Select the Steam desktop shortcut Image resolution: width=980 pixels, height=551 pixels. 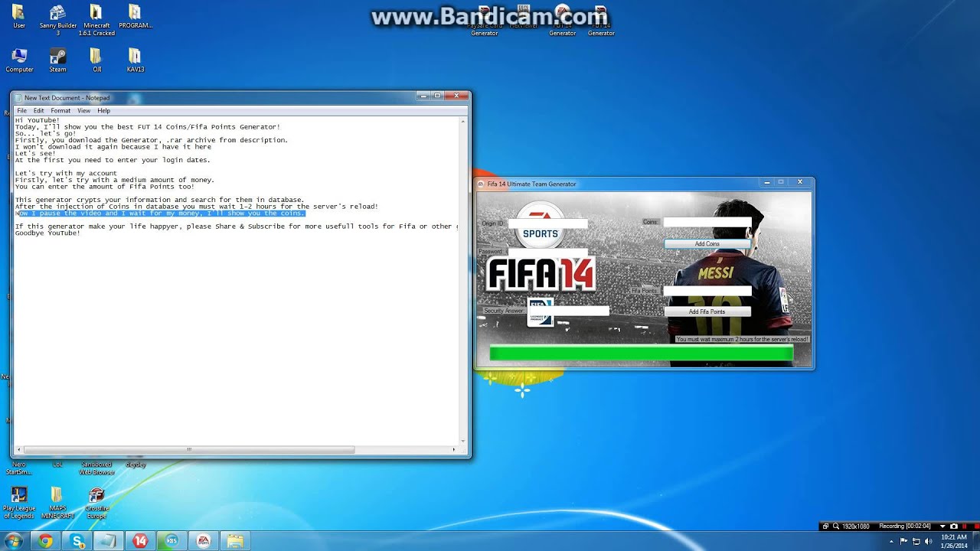click(57, 60)
